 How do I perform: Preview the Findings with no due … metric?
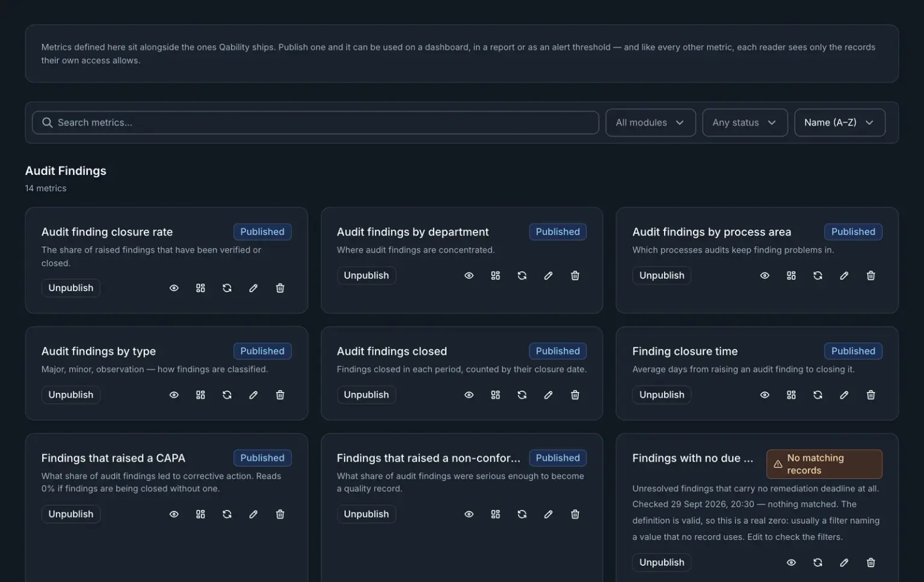pos(791,563)
